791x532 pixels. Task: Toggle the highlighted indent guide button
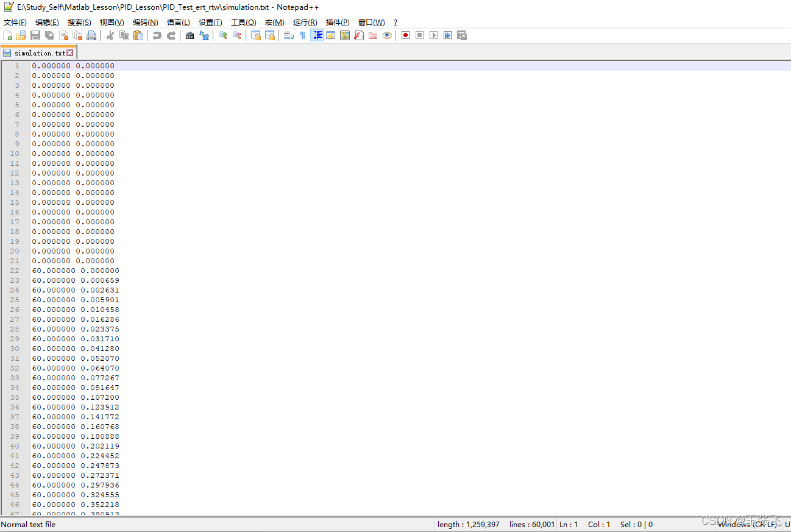pyautogui.click(x=317, y=35)
